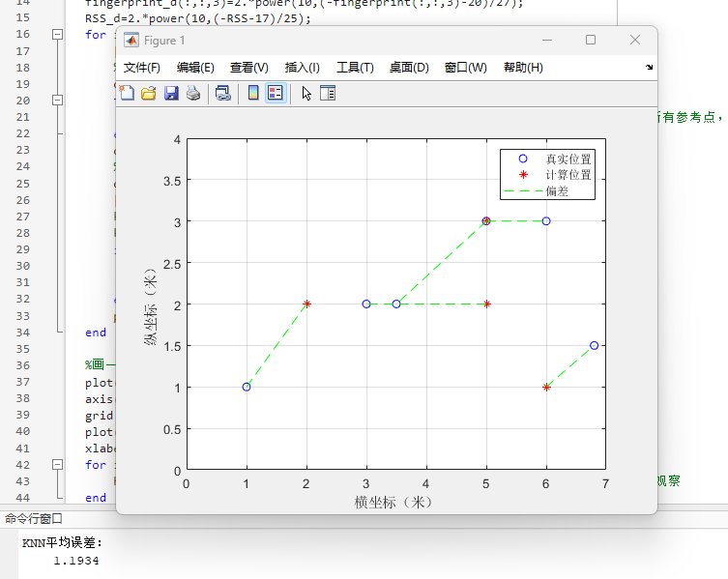Collapse the for loop at line 16
728x579 pixels.
coord(57,35)
